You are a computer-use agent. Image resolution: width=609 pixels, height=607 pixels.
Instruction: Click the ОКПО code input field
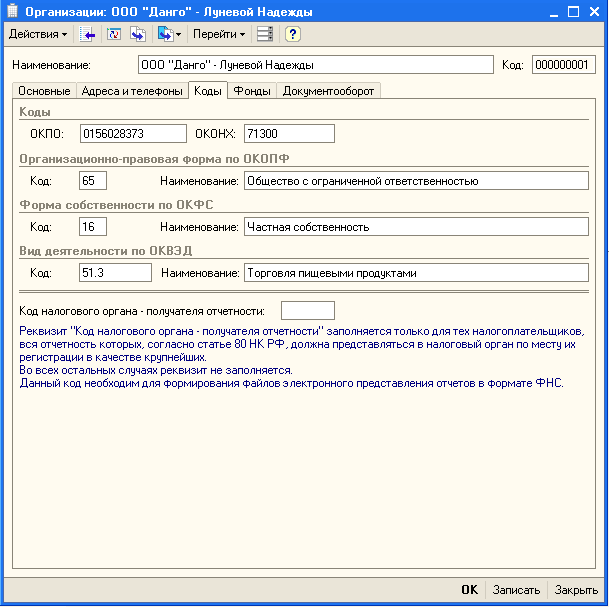(x=134, y=133)
